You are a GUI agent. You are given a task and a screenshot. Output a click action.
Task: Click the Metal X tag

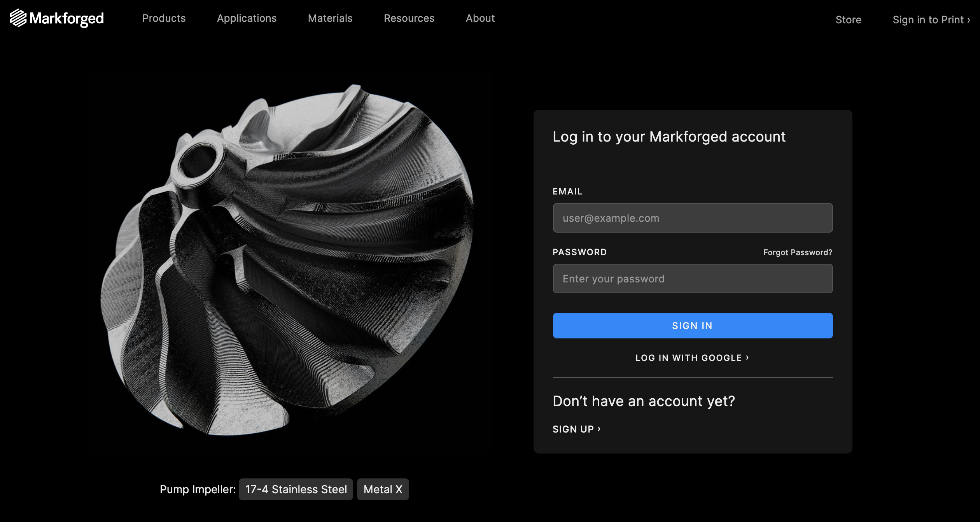(383, 489)
